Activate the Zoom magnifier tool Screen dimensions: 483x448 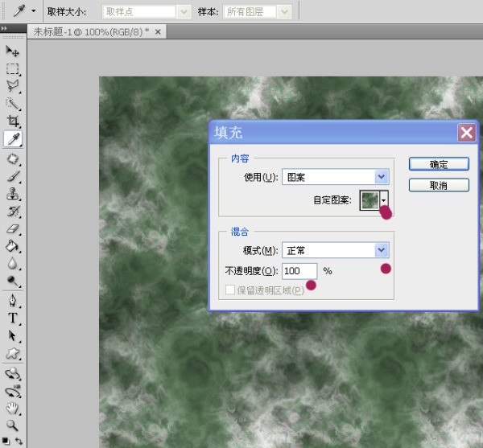[x=13, y=425]
